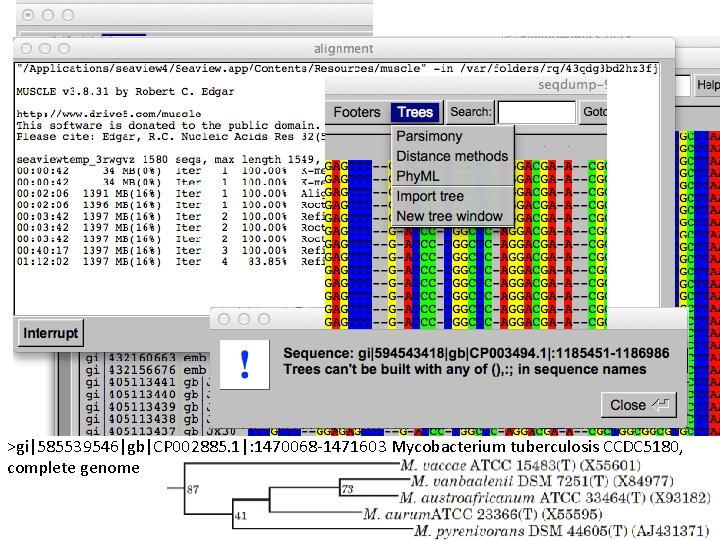This screenshot has width=720, height=540.
Task: Click the seaviewtemp_3rwgvz 1580 seqs log line
Action: (168, 159)
